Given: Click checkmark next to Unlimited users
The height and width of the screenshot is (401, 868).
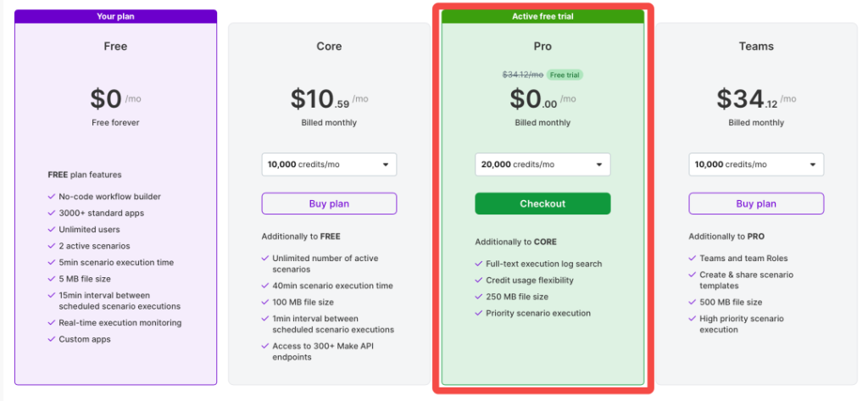Looking at the screenshot, I should 53,230.
